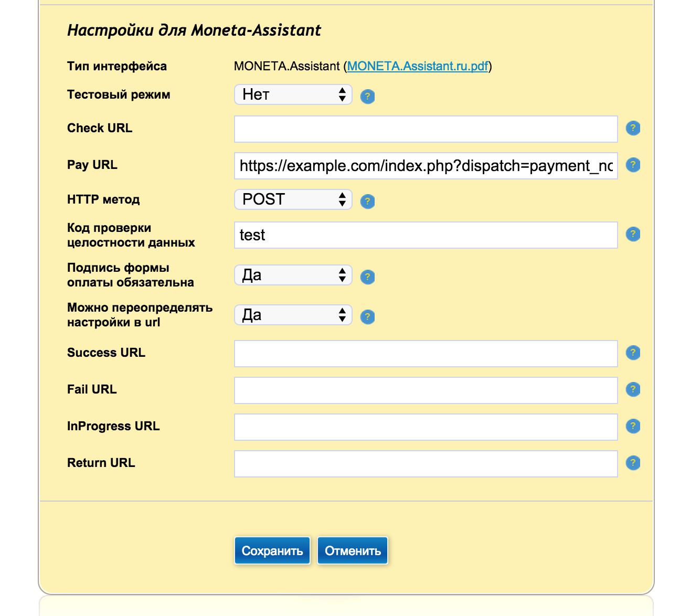
Task: Click the Success URL input field
Action: (x=426, y=354)
